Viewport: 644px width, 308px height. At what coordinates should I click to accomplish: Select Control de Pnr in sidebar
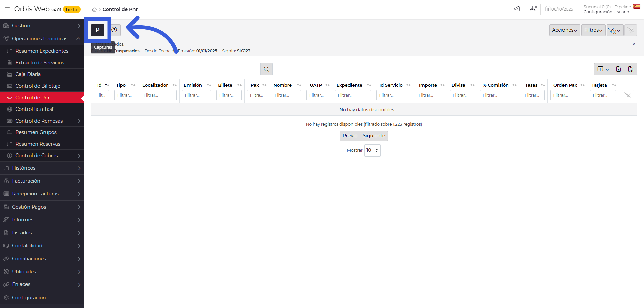(x=42, y=98)
